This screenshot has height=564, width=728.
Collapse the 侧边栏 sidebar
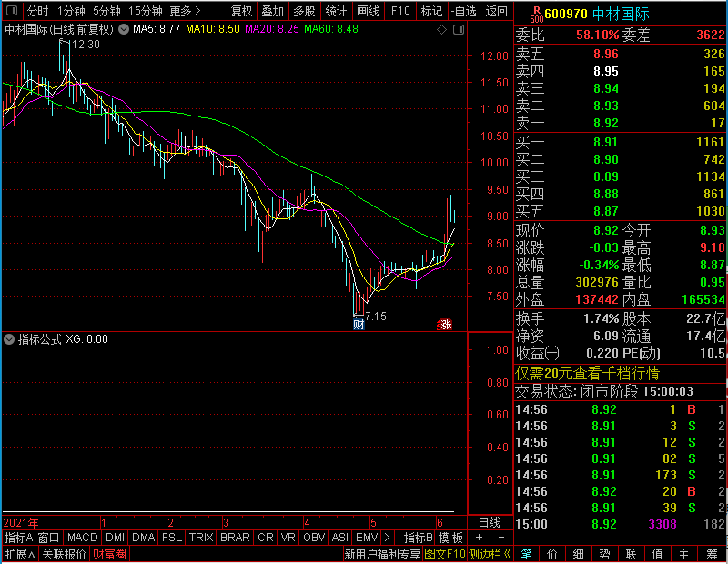click(x=490, y=554)
